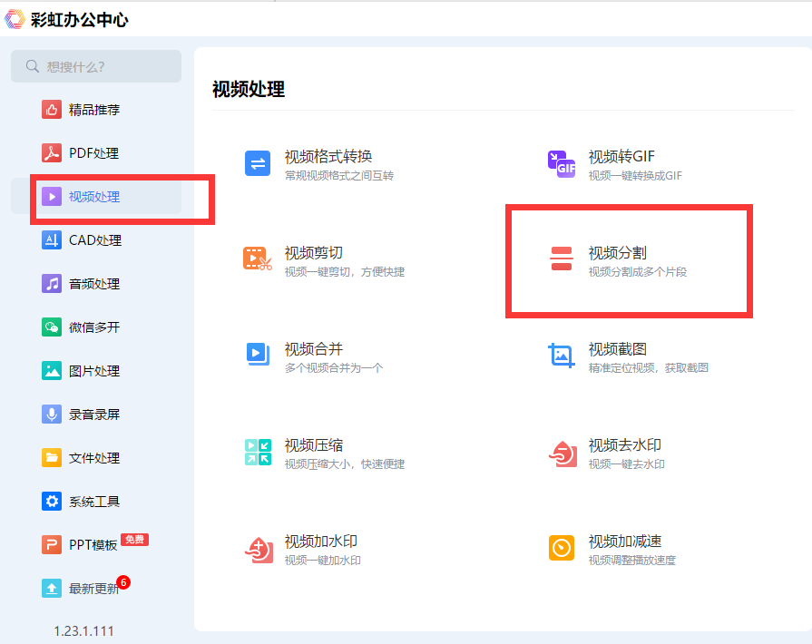Viewport: 812px width, 644px height.
Task: Open the 视频加减速 tool title
Action: 624,542
